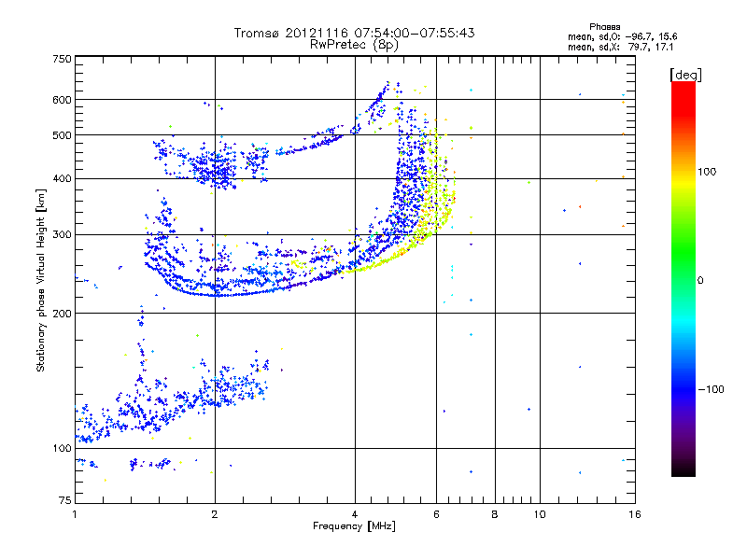Click the colorbar tick label '100'
The height and width of the screenshot is (560, 747).
click(707, 172)
